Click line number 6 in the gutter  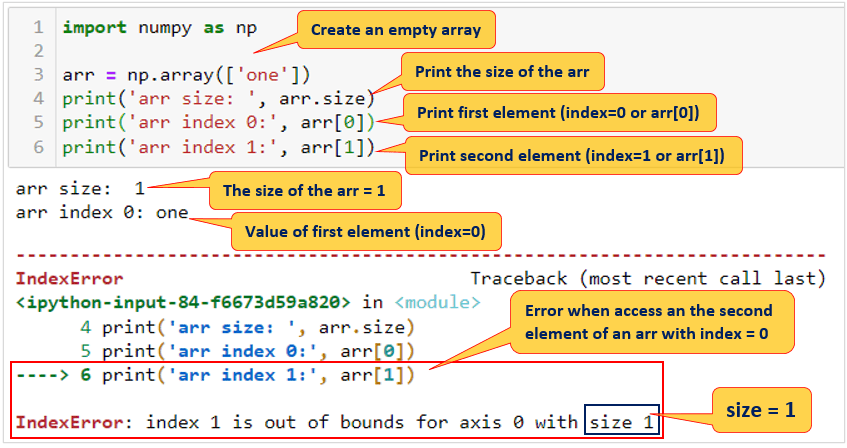pos(37,148)
